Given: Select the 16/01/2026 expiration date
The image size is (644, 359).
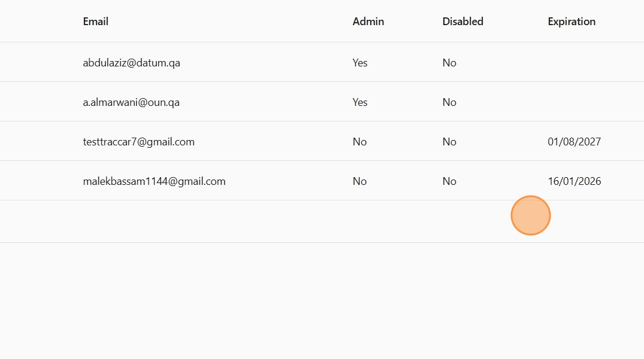Looking at the screenshot, I should pyautogui.click(x=574, y=181).
